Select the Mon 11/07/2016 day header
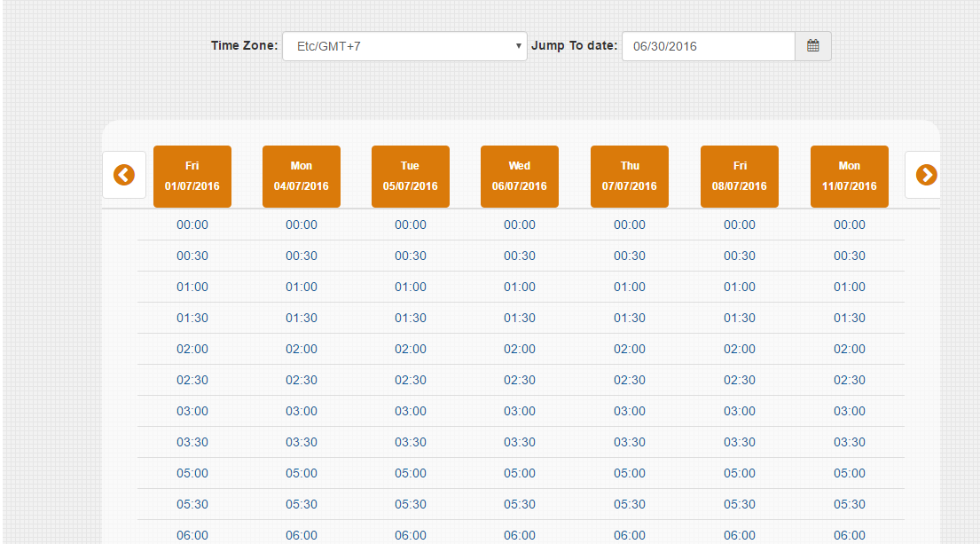This screenshot has height=544, width=980. (850, 177)
